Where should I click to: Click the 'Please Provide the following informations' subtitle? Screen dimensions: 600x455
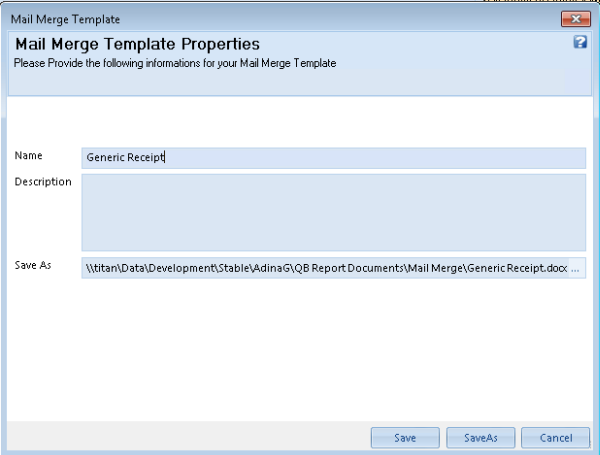[175, 63]
